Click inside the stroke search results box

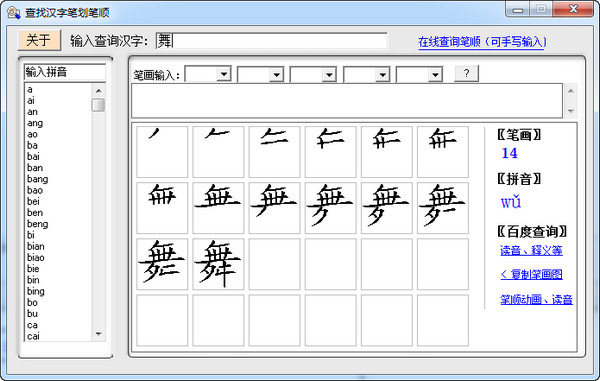[347, 101]
